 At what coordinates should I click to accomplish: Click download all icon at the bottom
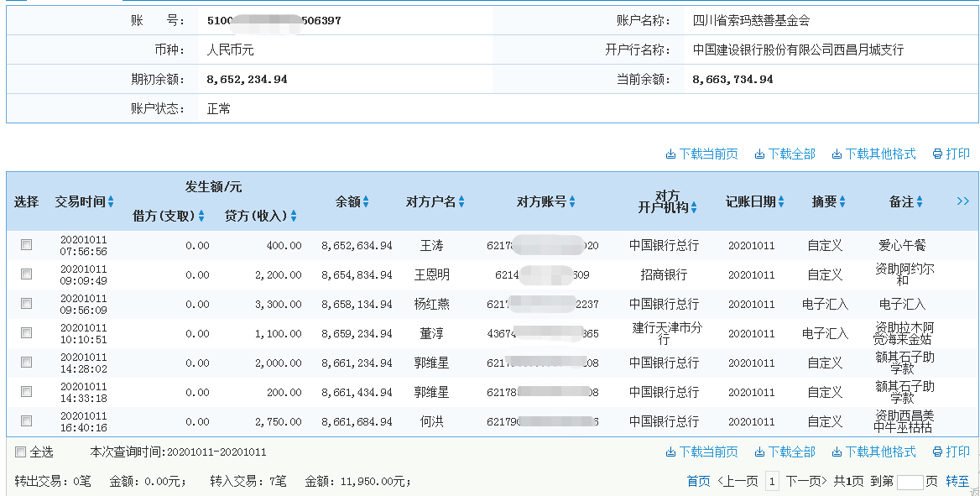(x=785, y=451)
